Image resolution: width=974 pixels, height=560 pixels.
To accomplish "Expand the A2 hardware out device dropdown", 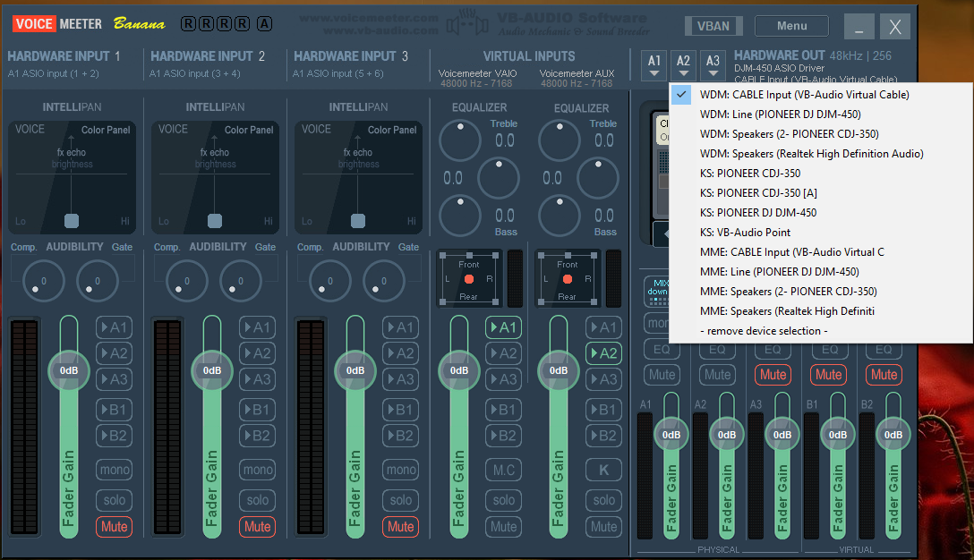I will click(x=683, y=65).
